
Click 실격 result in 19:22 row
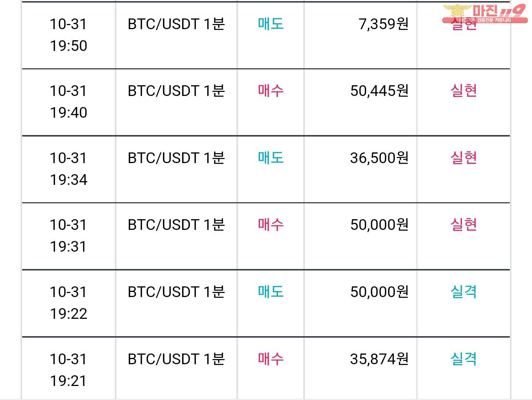463,292
